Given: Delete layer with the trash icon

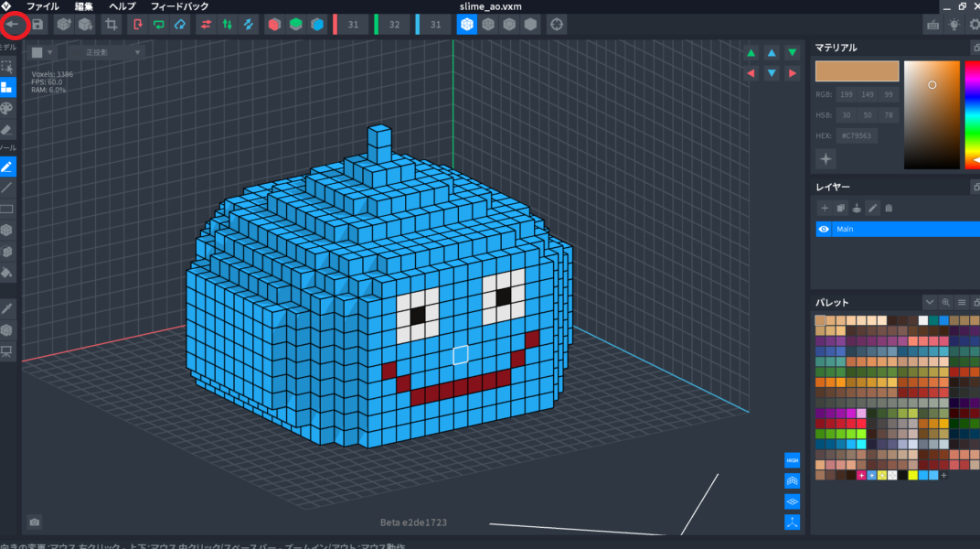Looking at the screenshot, I should click(x=889, y=209).
